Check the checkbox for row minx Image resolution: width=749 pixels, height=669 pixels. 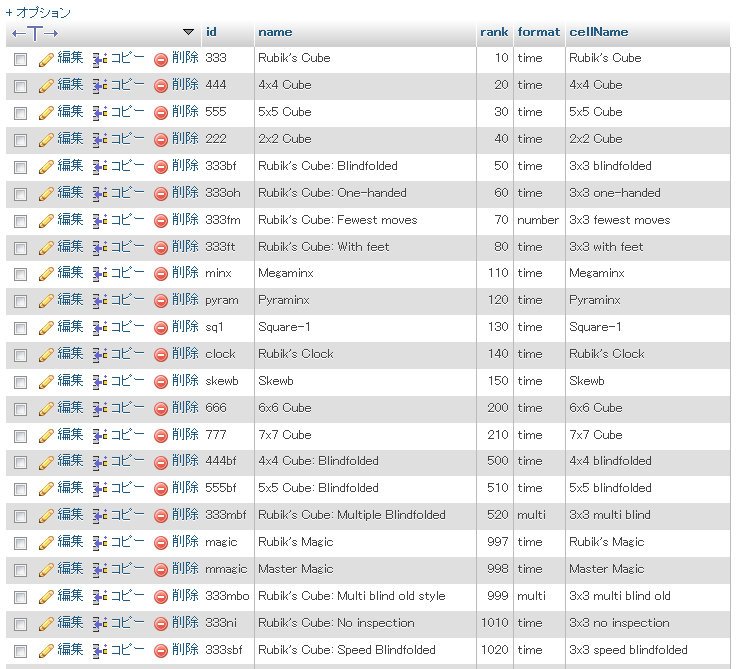click(20, 275)
